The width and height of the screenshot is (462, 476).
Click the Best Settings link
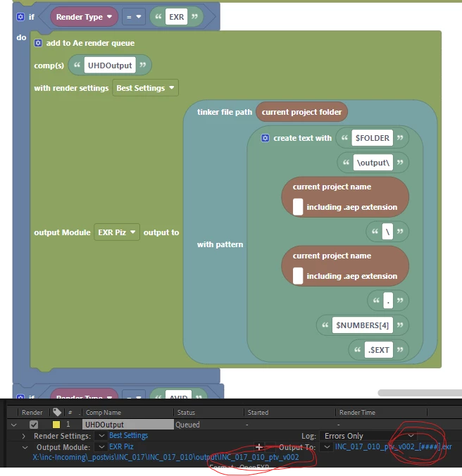pyautogui.click(x=129, y=436)
